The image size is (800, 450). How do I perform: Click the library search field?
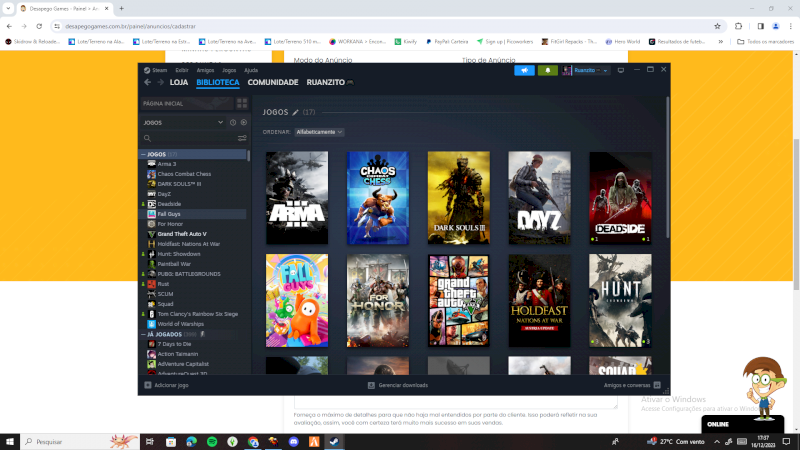click(190, 138)
